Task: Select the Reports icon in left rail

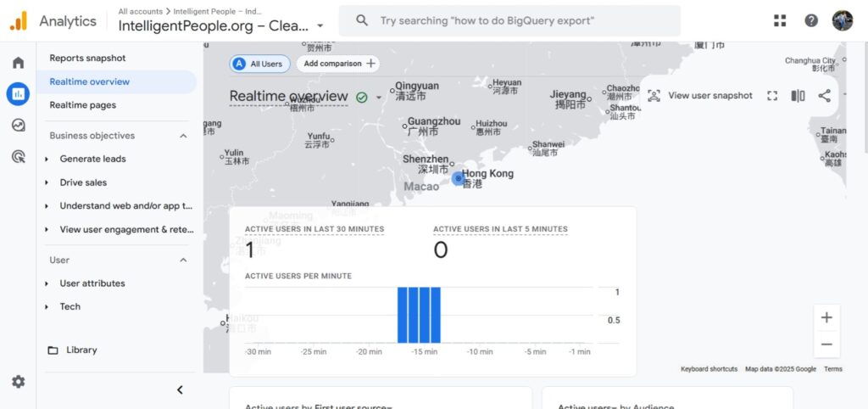Action: 18,94
